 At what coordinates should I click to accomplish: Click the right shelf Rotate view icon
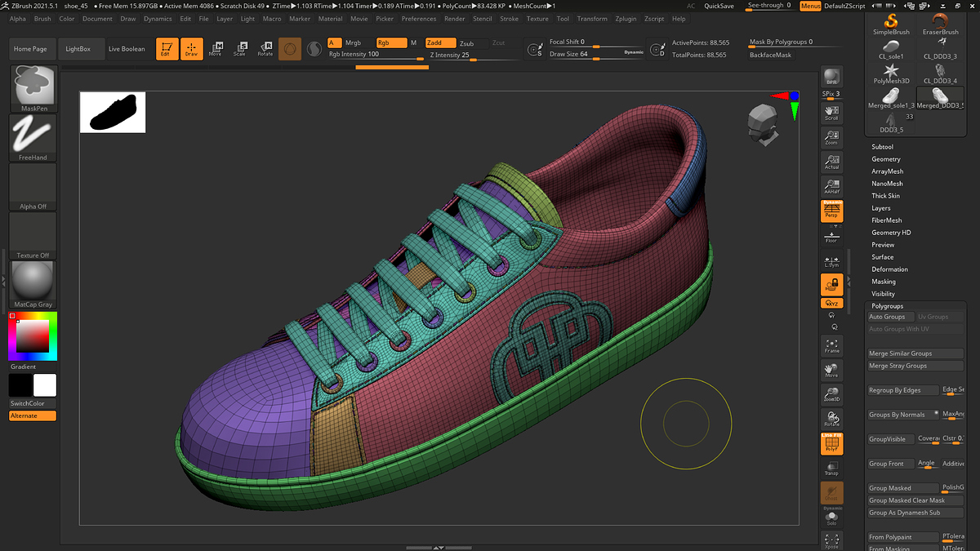(x=832, y=420)
